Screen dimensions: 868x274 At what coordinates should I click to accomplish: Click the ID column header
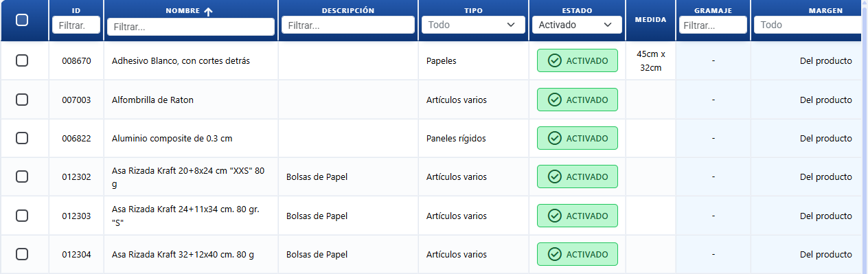click(76, 11)
